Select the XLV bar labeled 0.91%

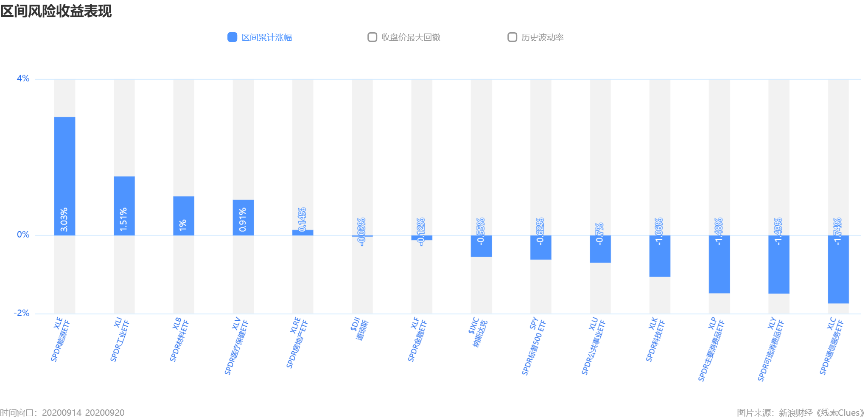[243, 218]
